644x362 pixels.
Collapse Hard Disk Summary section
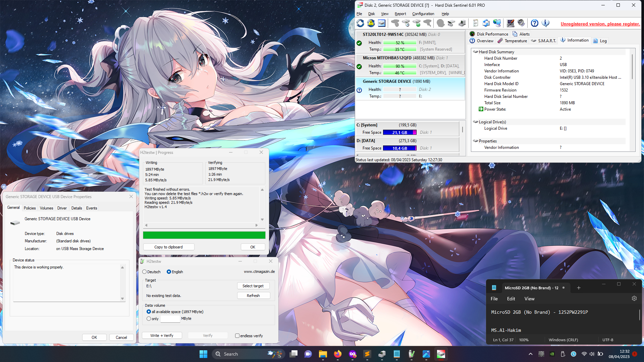(475, 52)
